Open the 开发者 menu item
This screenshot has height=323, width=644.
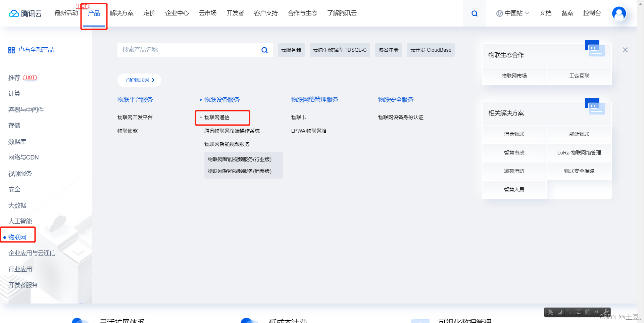tap(235, 13)
